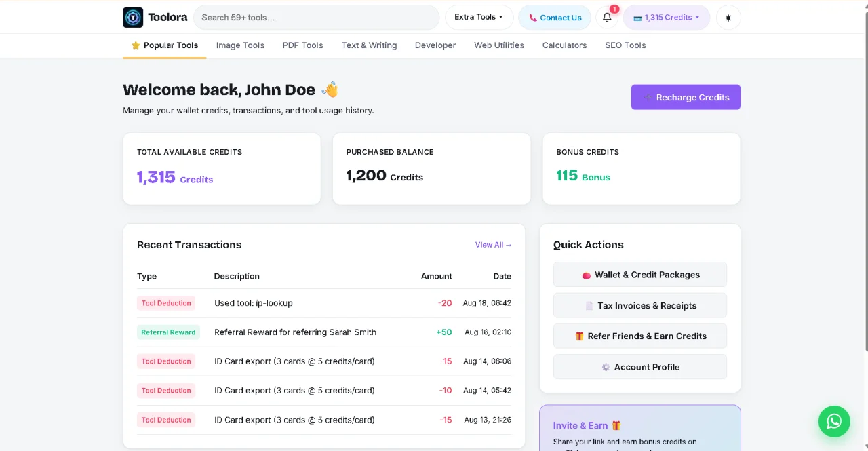
Task: Open the notifications bell
Action: coord(607,18)
